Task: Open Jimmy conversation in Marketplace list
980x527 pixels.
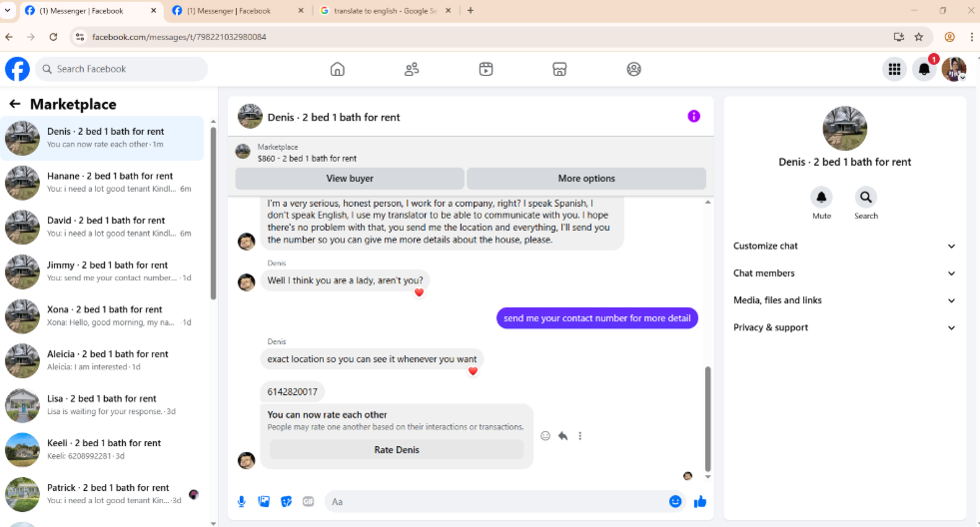Action: click(x=103, y=271)
